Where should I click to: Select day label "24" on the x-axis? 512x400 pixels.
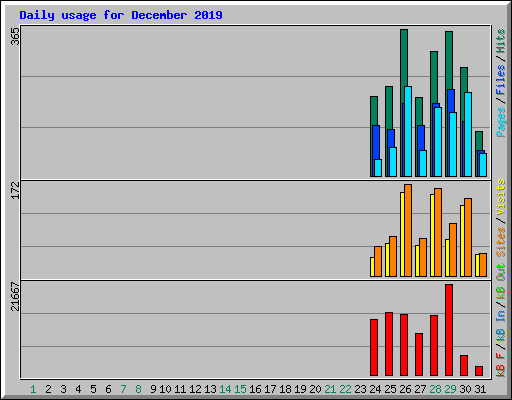[x=375, y=389]
